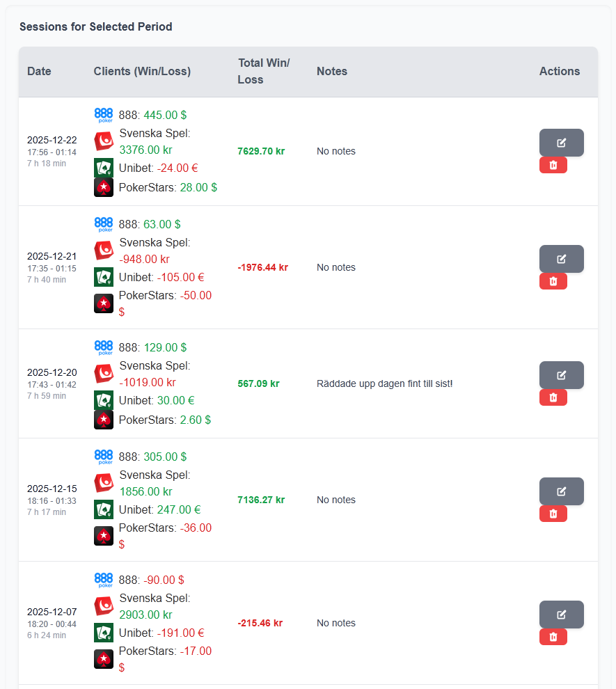The height and width of the screenshot is (689, 616).
Task: Sort by the Date column header
Action: click(39, 71)
